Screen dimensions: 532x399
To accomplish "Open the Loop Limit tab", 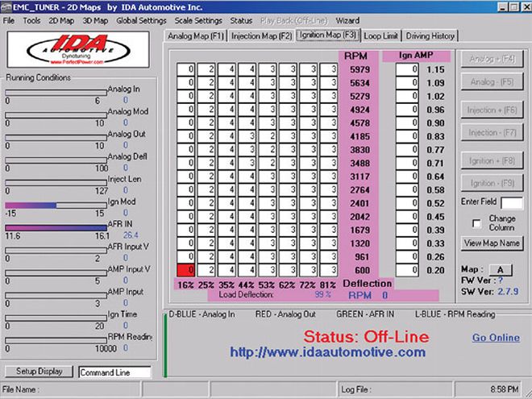I will pyautogui.click(x=380, y=36).
